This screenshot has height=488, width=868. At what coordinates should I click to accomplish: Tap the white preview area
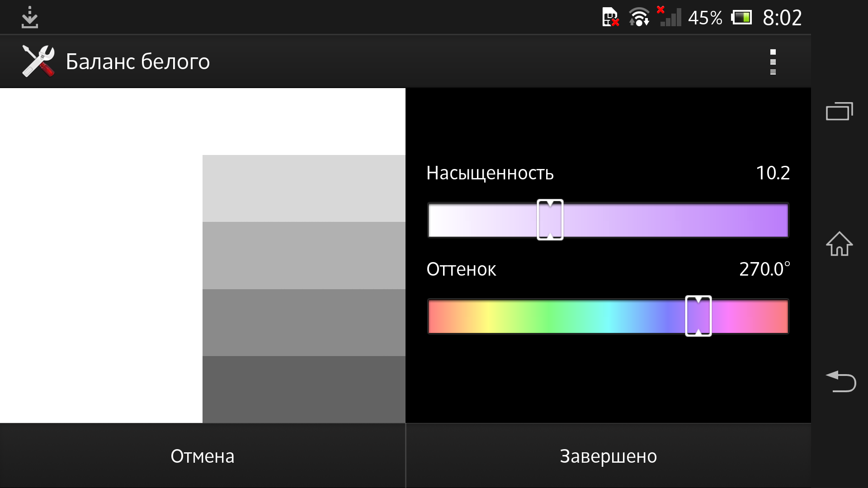101,255
